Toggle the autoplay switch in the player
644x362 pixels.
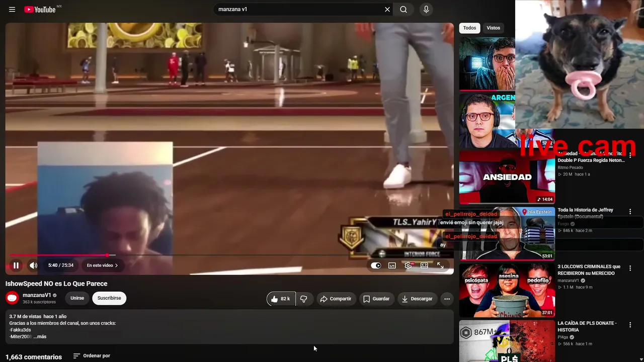(x=376, y=265)
